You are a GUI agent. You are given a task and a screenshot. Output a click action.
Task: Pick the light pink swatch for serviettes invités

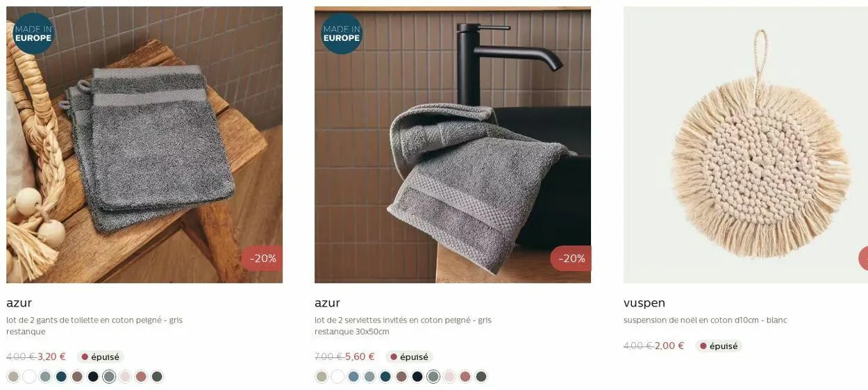[449, 377]
